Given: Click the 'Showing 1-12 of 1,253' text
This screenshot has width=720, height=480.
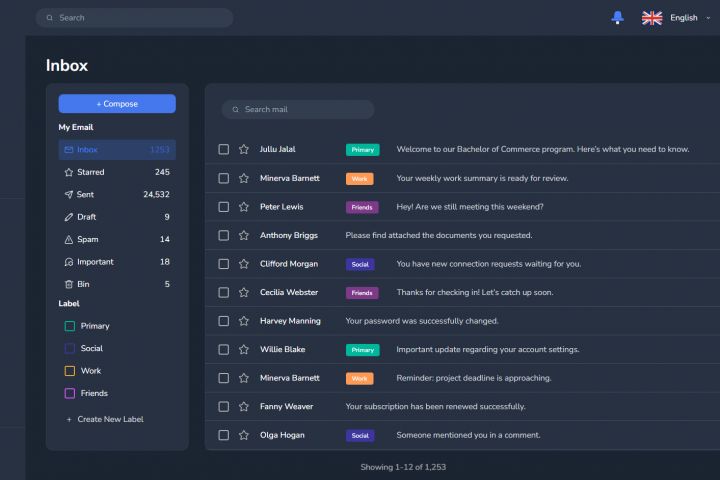Looking at the screenshot, I should coord(403,467).
